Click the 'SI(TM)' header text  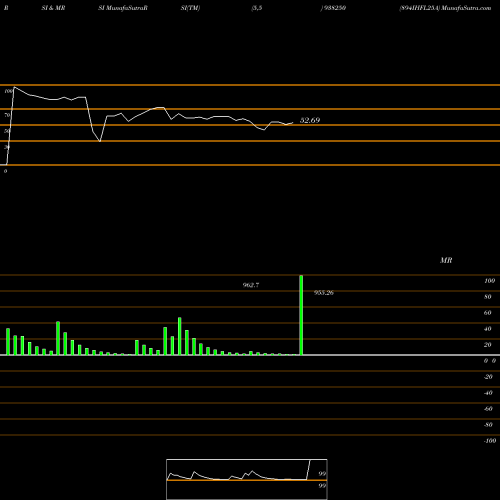(x=190, y=8)
